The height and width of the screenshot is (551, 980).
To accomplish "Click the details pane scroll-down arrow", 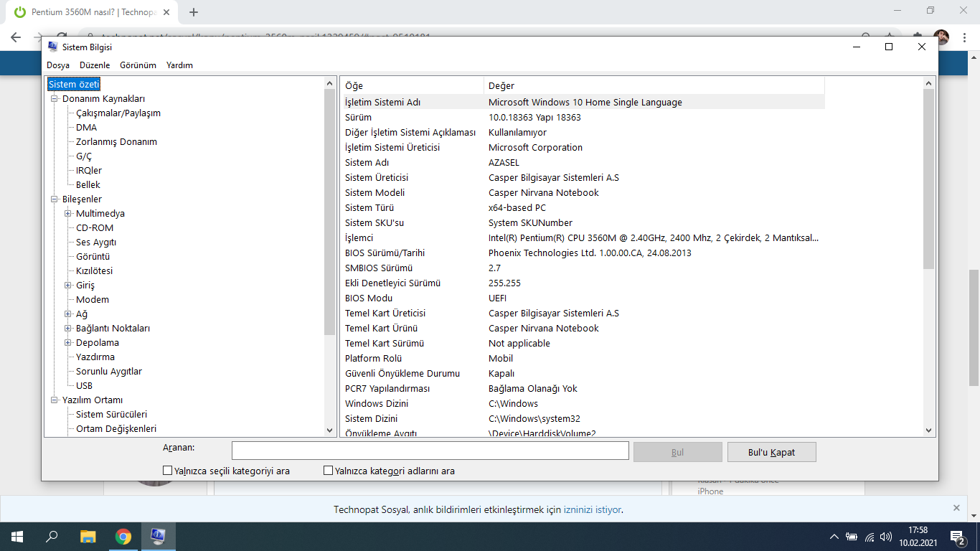I will point(929,430).
